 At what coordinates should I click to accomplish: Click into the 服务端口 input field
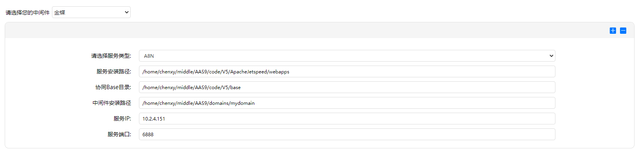(x=346, y=134)
